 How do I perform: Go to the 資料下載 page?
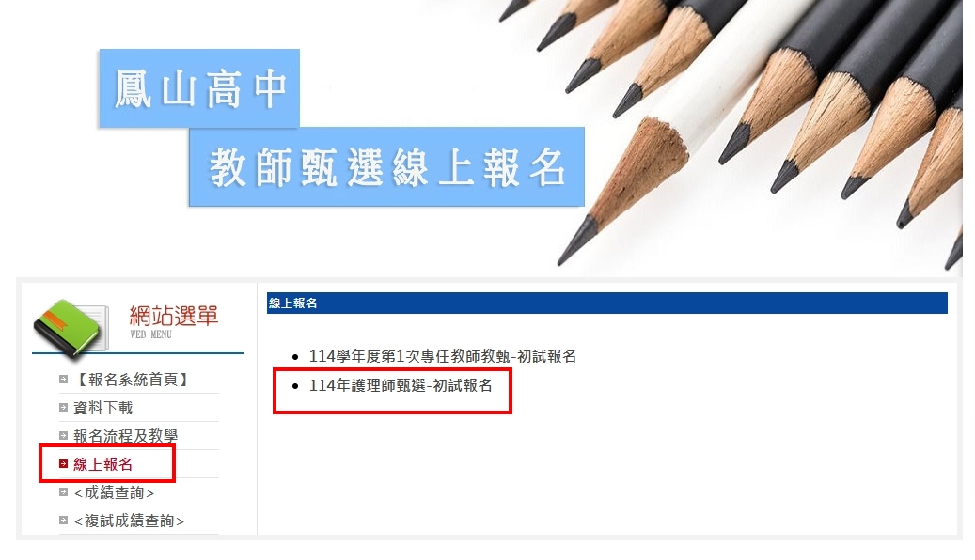point(103,408)
